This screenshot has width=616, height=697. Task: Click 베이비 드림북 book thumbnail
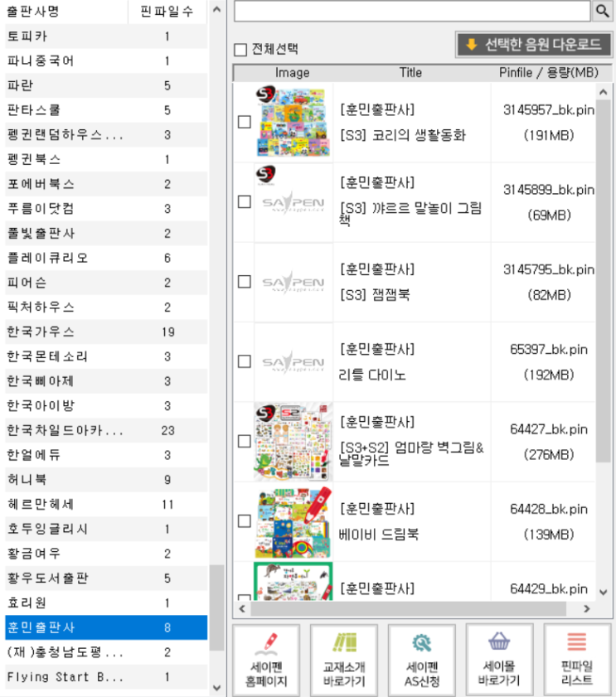pyautogui.click(x=293, y=522)
